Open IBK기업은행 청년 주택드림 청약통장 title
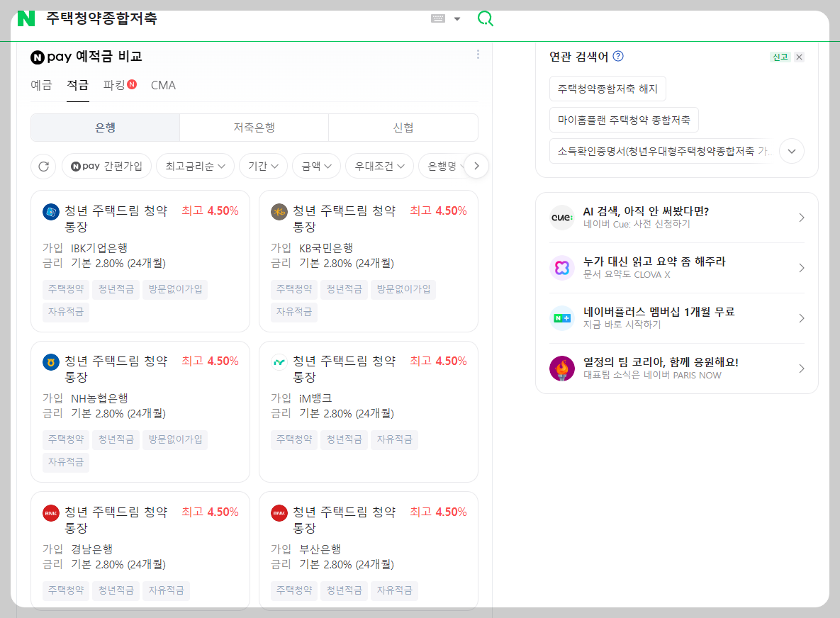 pyautogui.click(x=116, y=218)
